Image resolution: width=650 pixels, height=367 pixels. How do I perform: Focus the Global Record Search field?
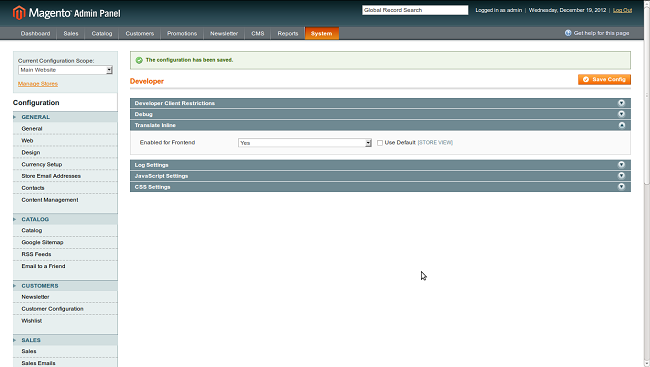(x=415, y=10)
